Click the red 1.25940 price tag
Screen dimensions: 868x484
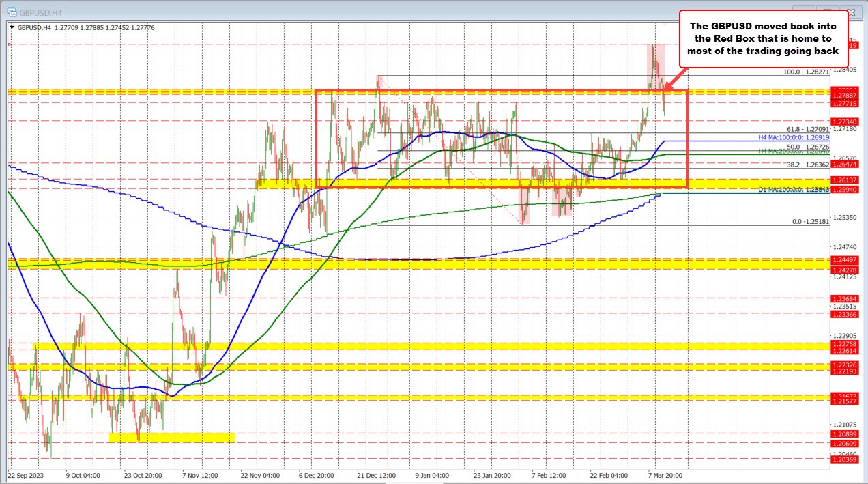coord(844,190)
